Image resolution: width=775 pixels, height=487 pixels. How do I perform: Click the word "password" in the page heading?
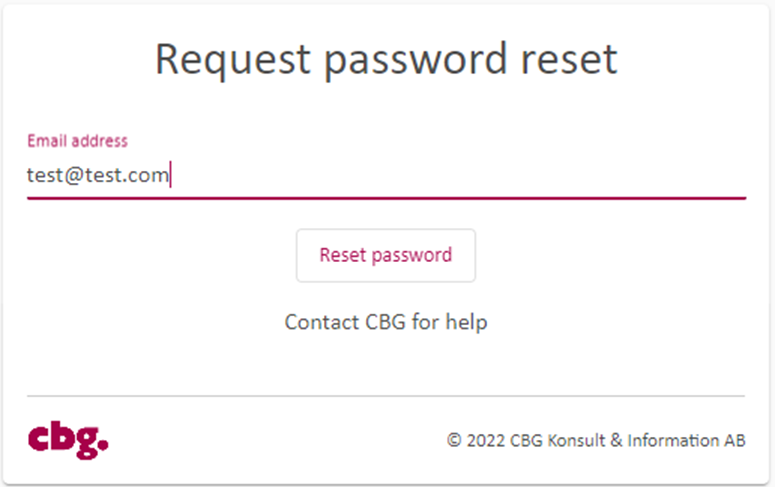click(x=416, y=61)
